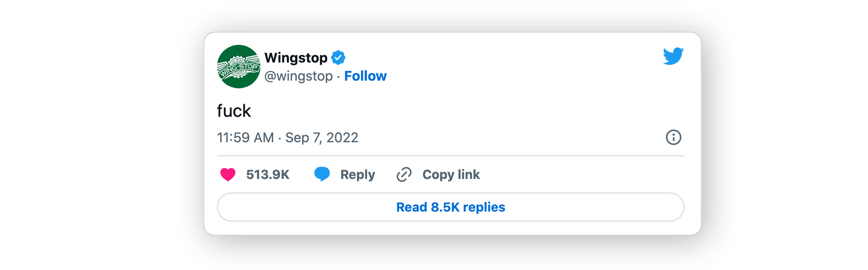Click the Reply label
This screenshot has height=270, width=868.
tap(358, 175)
